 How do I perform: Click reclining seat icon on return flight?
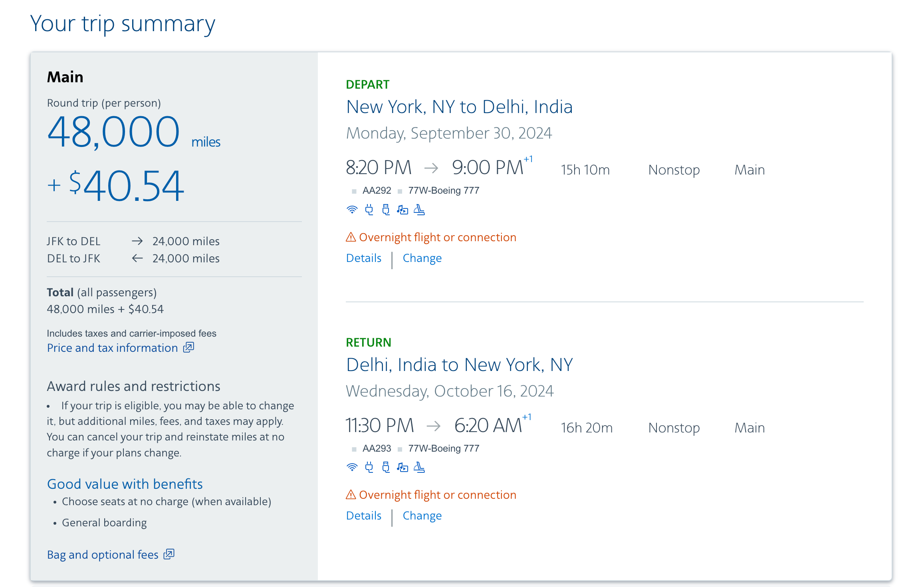coord(419,467)
